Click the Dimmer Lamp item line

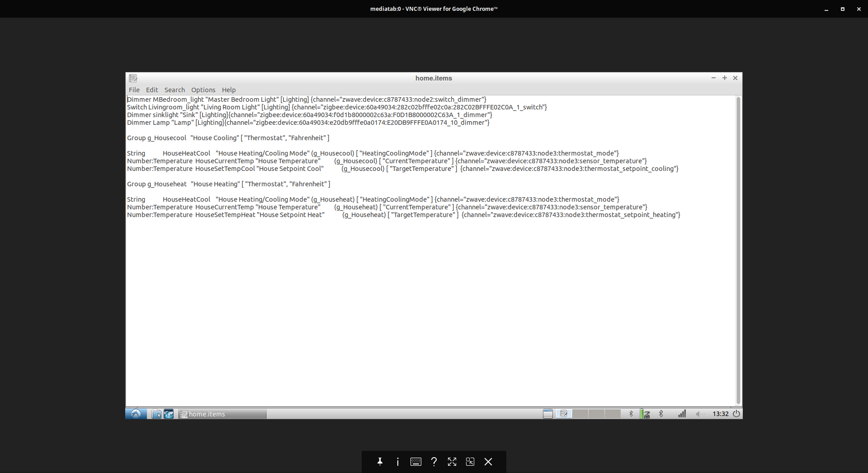(x=308, y=123)
